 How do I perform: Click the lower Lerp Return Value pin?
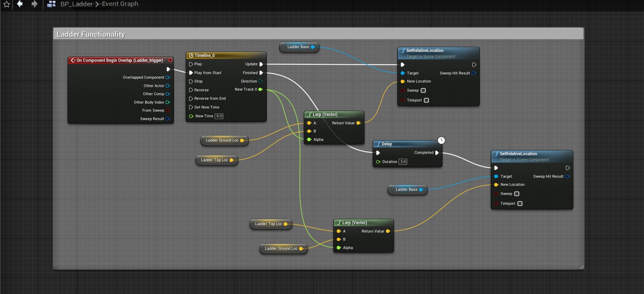tap(388, 231)
